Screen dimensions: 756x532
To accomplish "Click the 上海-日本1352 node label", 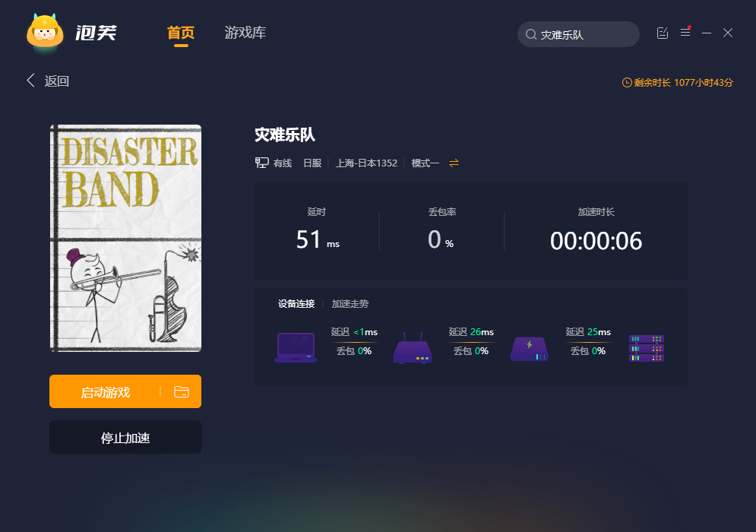I will pyautogui.click(x=366, y=163).
